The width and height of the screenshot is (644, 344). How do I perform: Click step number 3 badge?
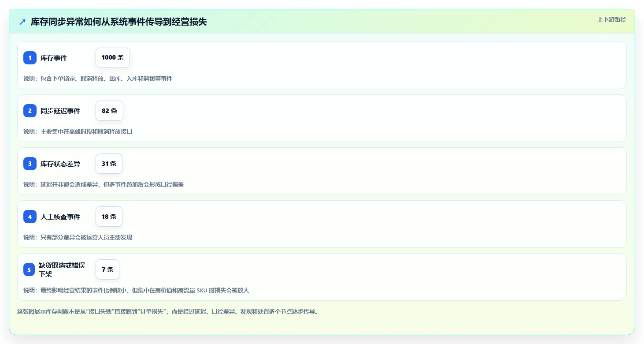(30, 164)
